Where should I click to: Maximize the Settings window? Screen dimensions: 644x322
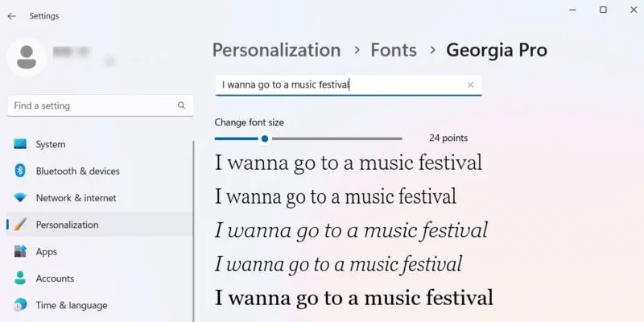coord(603,10)
